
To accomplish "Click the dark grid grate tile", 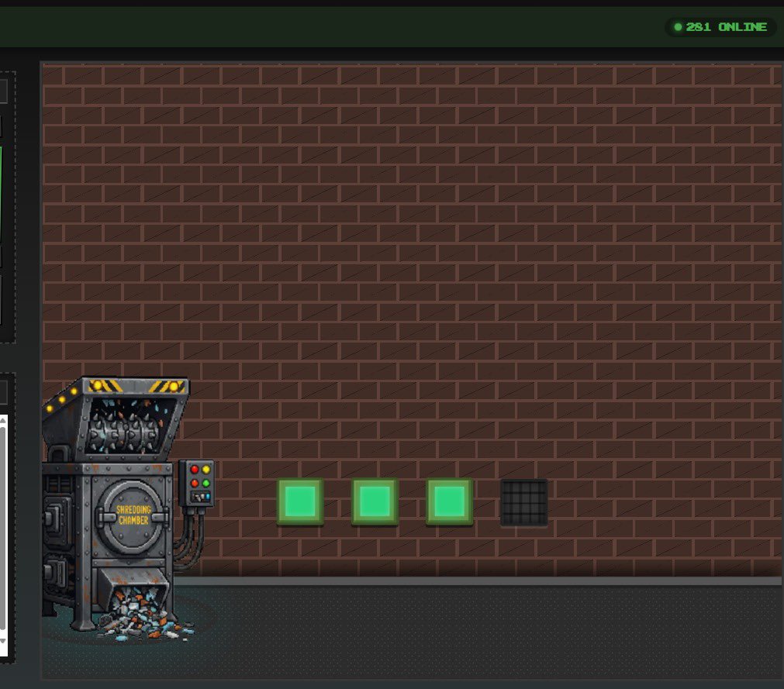I will tap(524, 502).
